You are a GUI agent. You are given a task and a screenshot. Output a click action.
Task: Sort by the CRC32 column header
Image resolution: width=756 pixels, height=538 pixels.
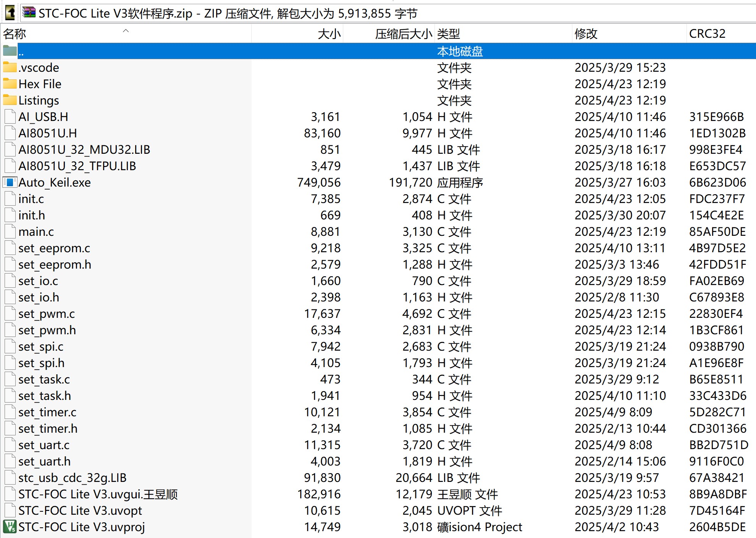(x=722, y=34)
